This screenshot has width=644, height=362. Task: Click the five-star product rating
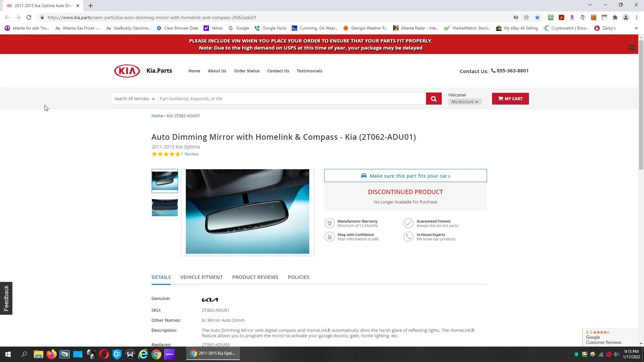coord(166,154)
